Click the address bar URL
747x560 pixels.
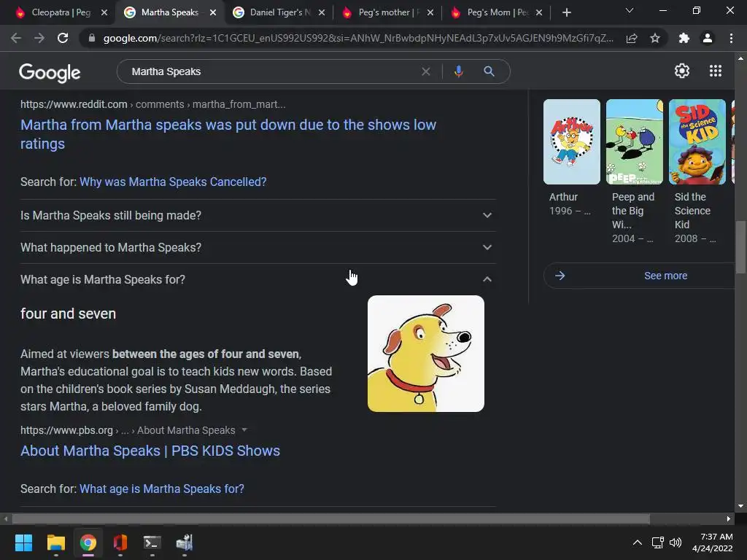[358, 38]
